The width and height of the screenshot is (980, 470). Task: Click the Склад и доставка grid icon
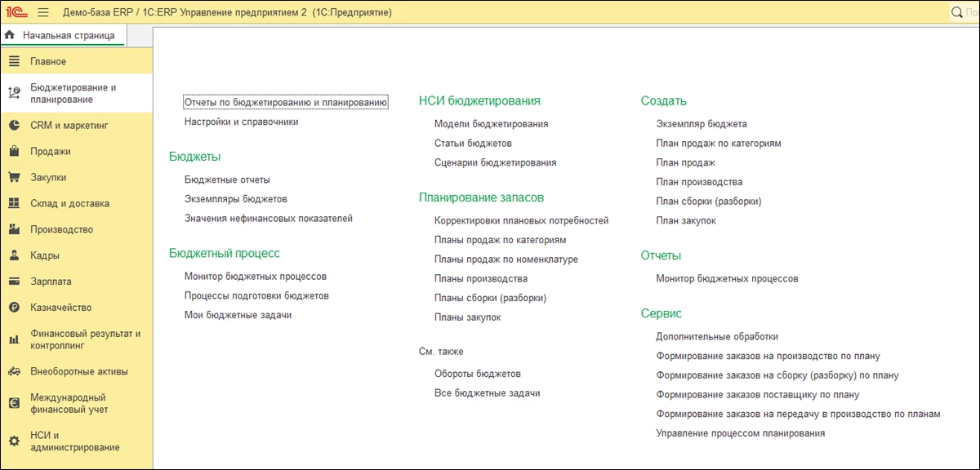[14, 203]
